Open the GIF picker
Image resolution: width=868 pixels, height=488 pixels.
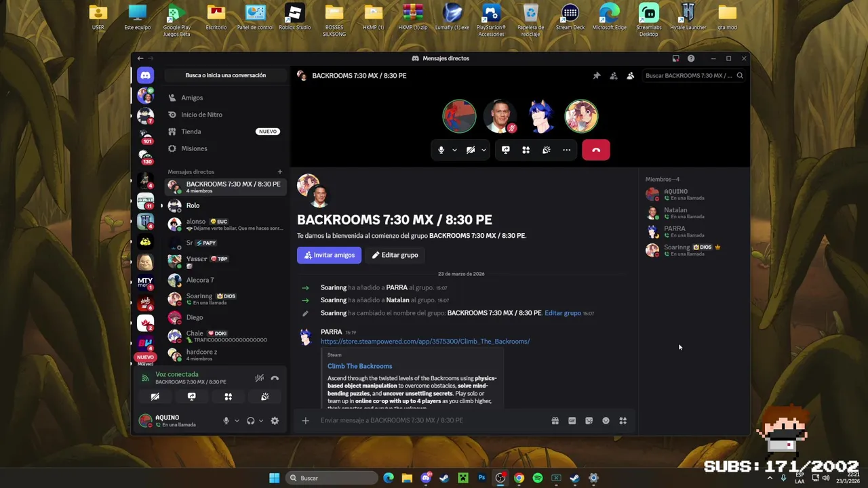(572, 421)
